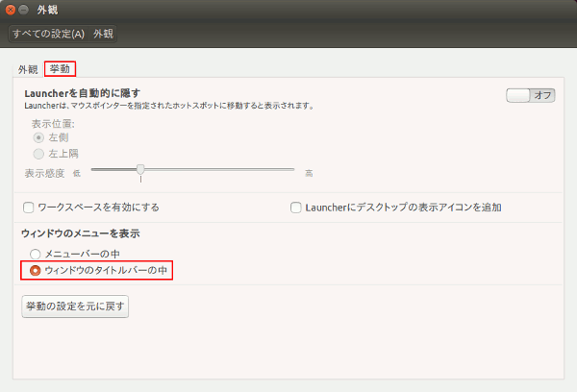The width and height of the screenshot is (577, 392).
Task: Go back to すべての設定(A)
Action: (48, 34)
